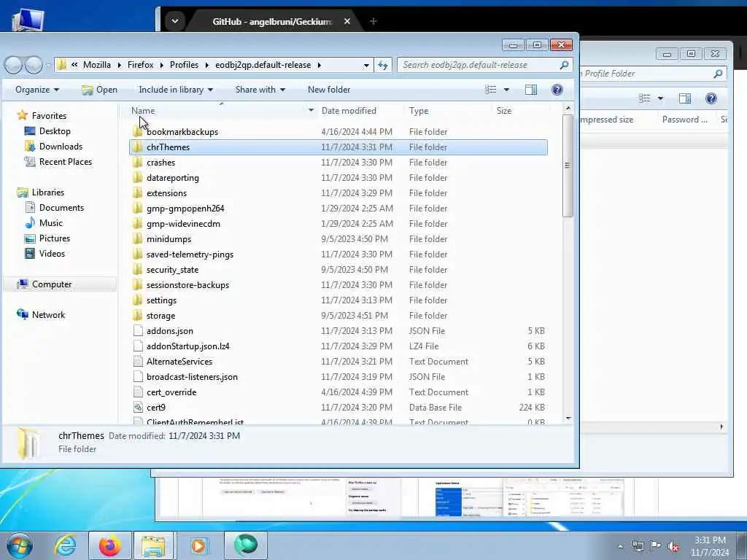Select Recent Places in the navigation pane
This screenshot has width=747, height=560.
point(65,161)
